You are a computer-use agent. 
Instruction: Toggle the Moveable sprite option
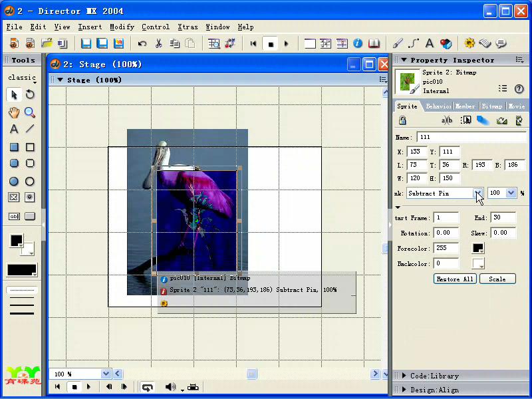465,120
